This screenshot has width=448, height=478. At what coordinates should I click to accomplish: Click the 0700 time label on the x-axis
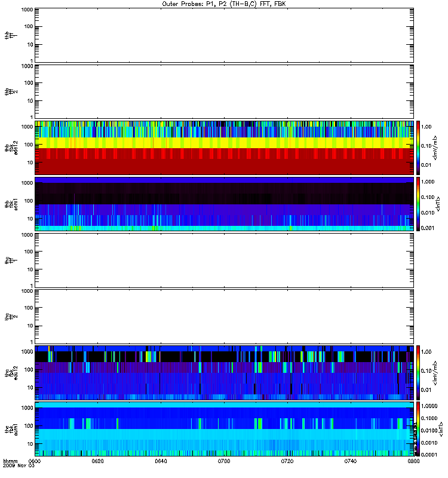(224, 461)
